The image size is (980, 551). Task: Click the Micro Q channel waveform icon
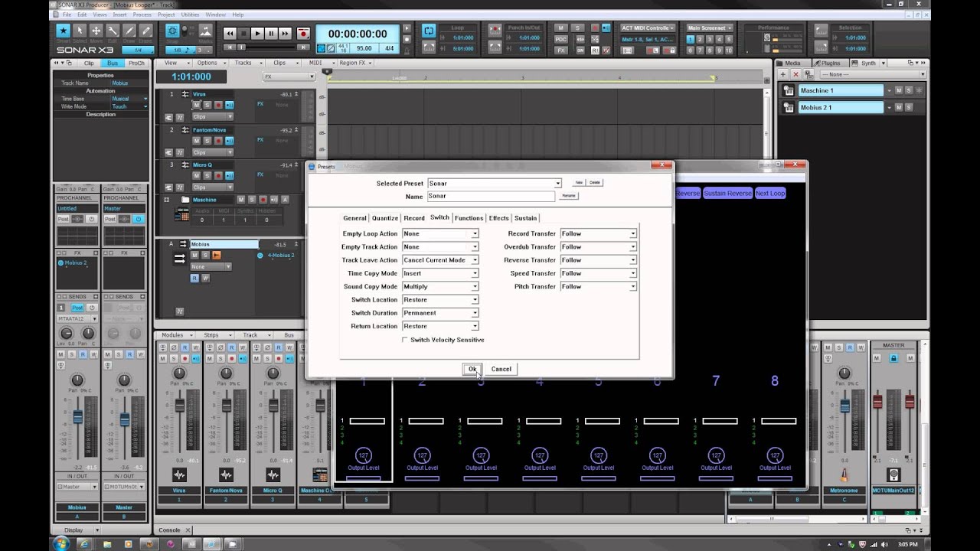pos(273,475)
